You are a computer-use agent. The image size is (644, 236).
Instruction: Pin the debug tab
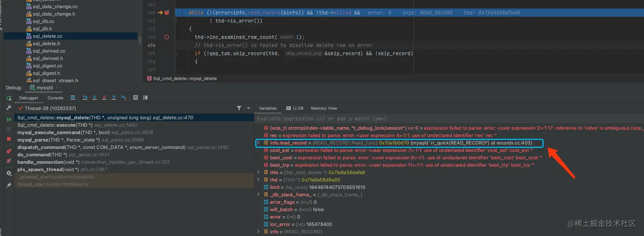coord(9,185)
